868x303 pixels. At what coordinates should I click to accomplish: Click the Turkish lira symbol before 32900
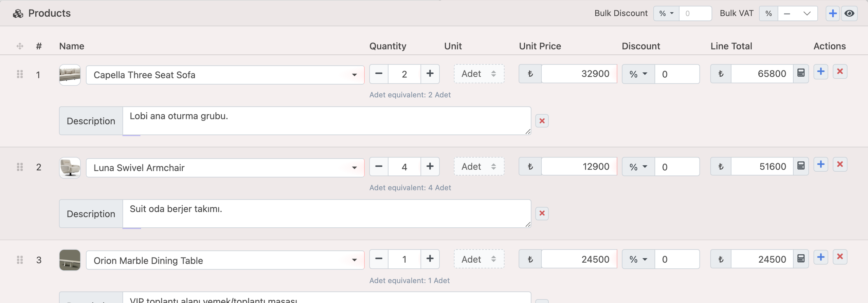[x=530, y=74]
